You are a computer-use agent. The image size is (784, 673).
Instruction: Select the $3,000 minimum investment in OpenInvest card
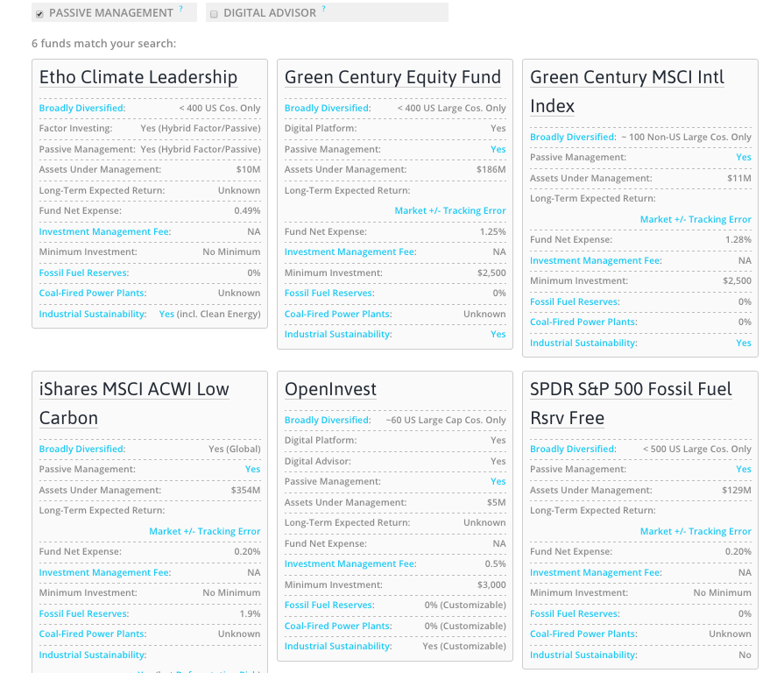[x=491, y=584]
